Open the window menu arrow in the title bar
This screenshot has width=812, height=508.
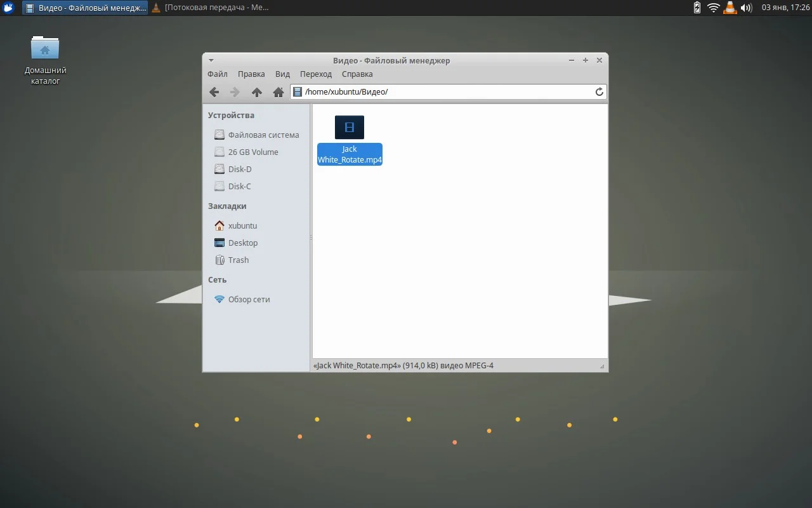[x=211, y=60]
